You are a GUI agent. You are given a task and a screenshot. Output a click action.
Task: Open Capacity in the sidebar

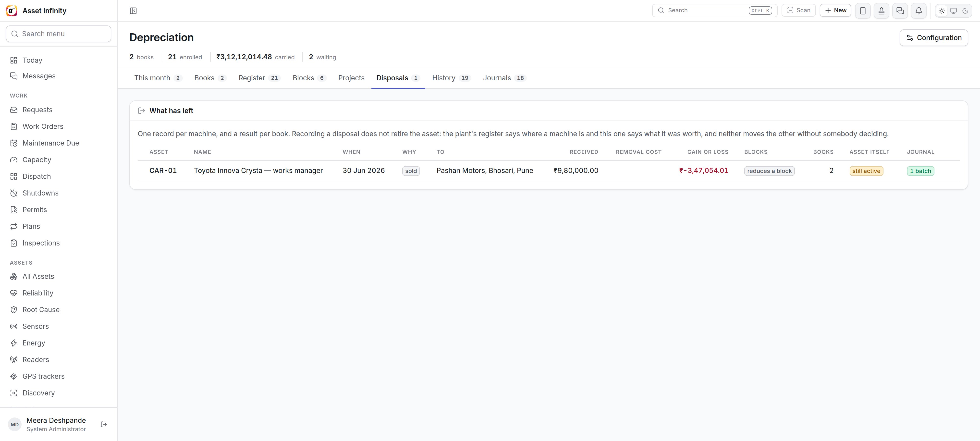pyautogui.click(x=59, y=160)
